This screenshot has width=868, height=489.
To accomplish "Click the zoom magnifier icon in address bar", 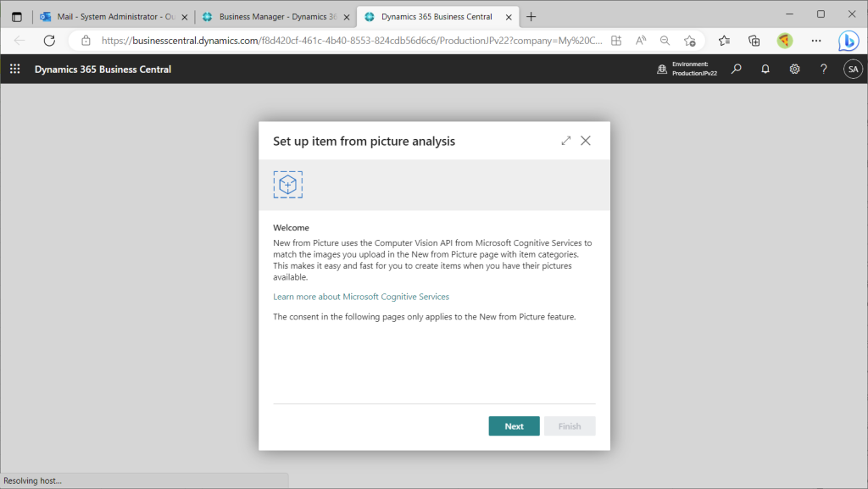I will [x=665, y=41].
